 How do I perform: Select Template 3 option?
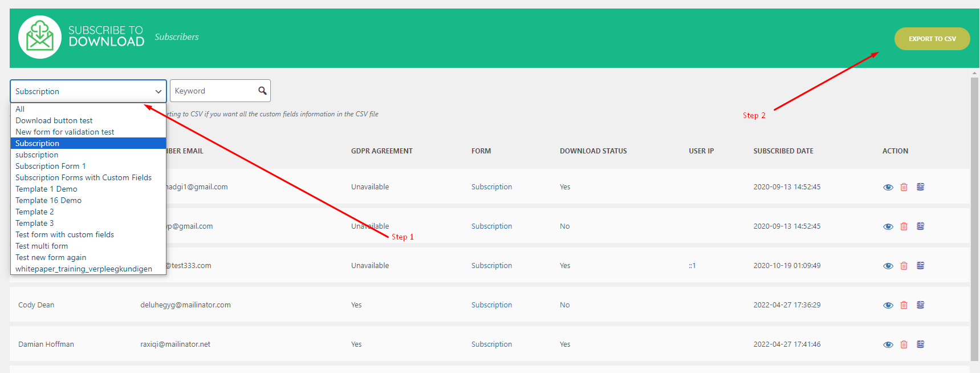[88, 223]
